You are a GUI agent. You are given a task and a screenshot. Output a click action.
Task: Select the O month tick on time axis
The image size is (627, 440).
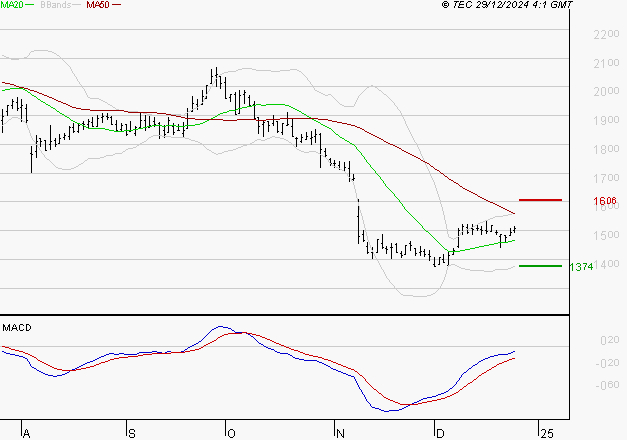231,433
